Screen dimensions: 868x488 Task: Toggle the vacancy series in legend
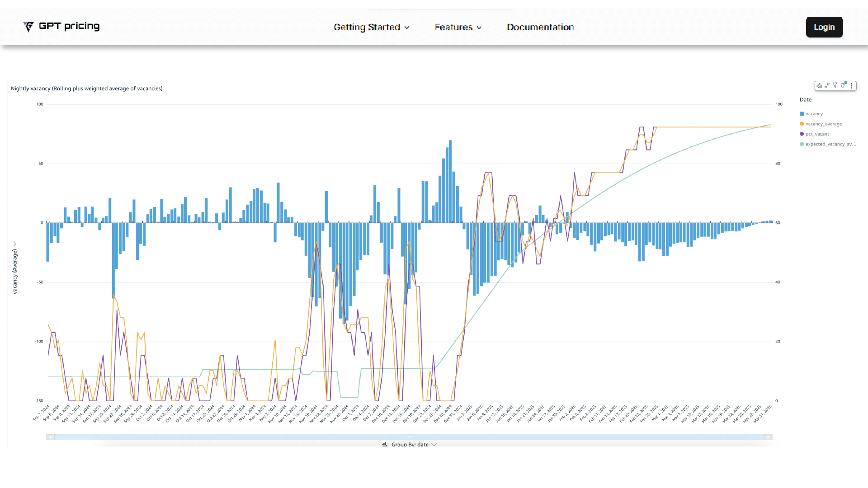[814, 114]
